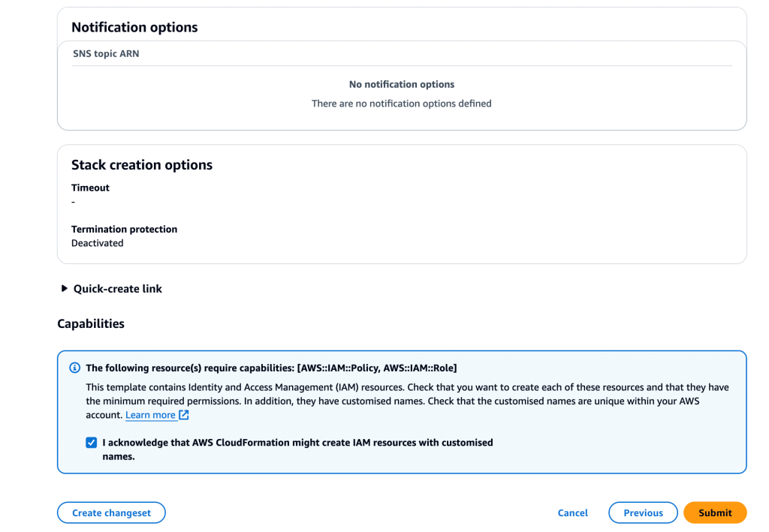Create a changeset instead of submitting
Screen dimensions: 769x532
pos(111,512)
